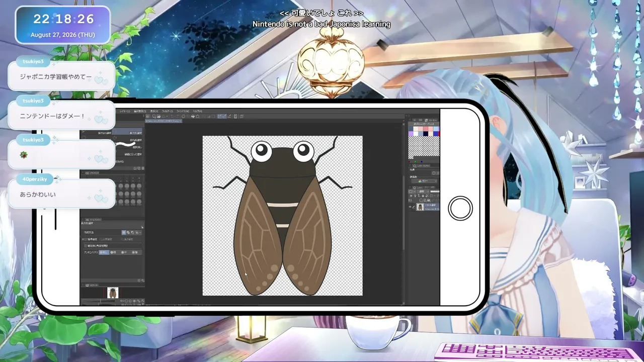
Task: Click the CLIP STUDIO Assets icon at bar end
Action: point(242,116)
